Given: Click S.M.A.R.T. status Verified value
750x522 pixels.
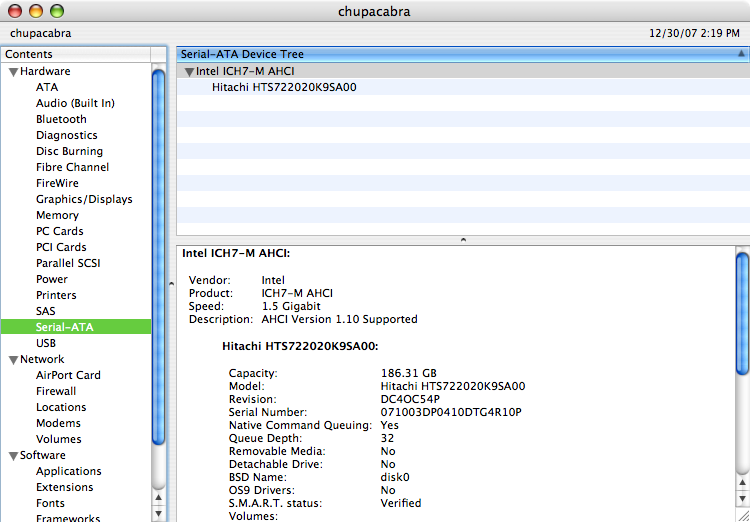Looking at the screenshot, I should (401, 503).
